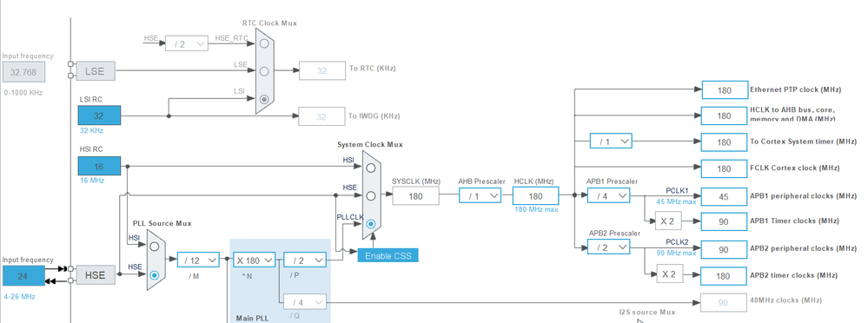Click the LSI RC 32 value box
The width and height of the screenshot is (868, 323).
99,116
